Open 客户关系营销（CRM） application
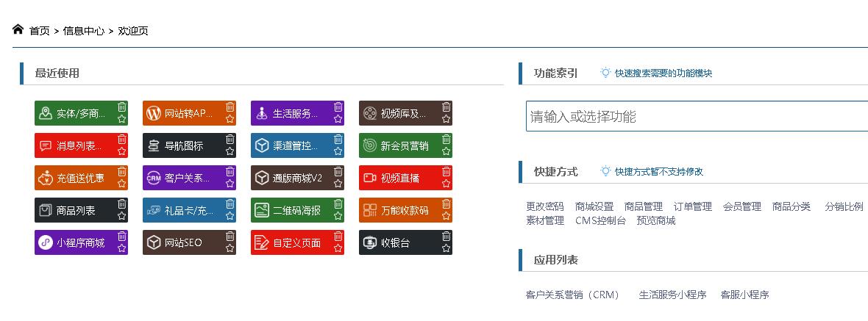This screenshot has width=868, height=321. click(x=573, y=295)
